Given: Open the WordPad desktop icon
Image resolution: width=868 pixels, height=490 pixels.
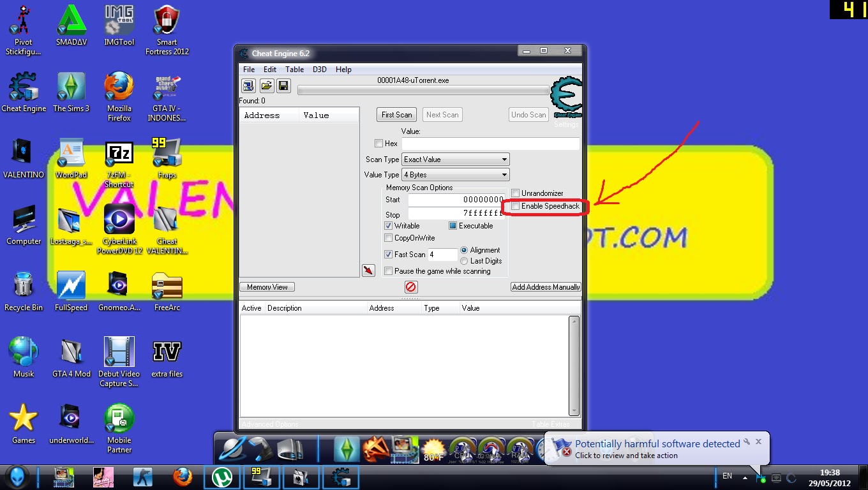Looking at the screenshot, I should (x=71, y=159).
